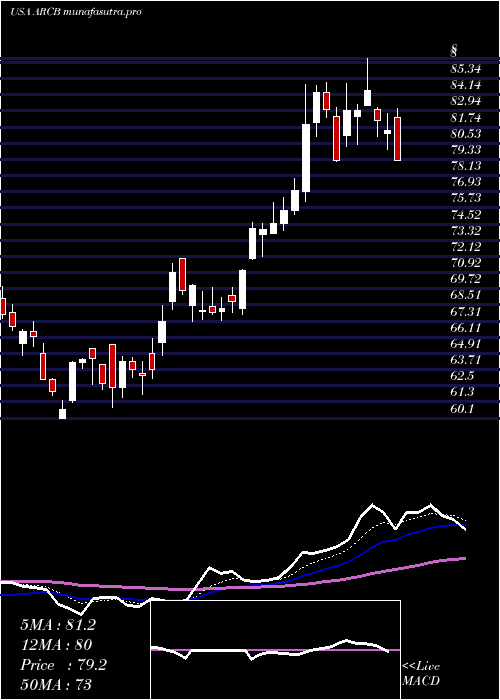500x700 pixels.
Task: Click the 50MA : 73 readout
Action: coord(56,685)
